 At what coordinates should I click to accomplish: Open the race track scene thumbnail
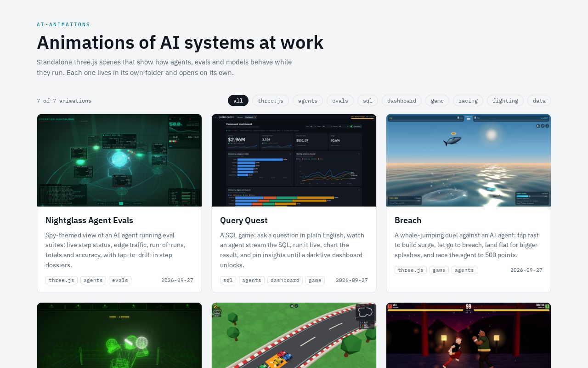(294, 335)
